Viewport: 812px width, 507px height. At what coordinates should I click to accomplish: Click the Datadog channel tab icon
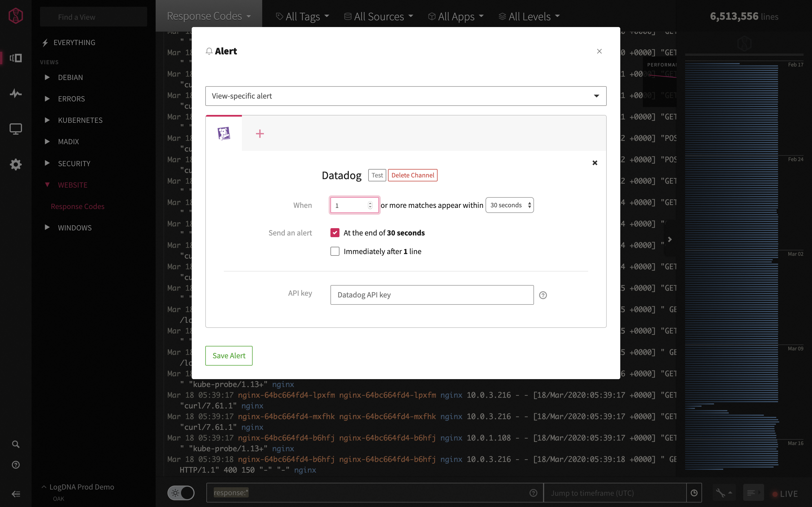[x=224, y=134]
